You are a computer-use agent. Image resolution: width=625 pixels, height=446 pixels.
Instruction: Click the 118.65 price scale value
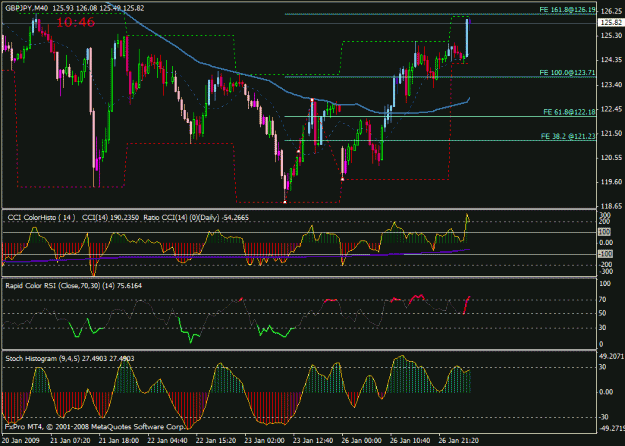[611, 206]
